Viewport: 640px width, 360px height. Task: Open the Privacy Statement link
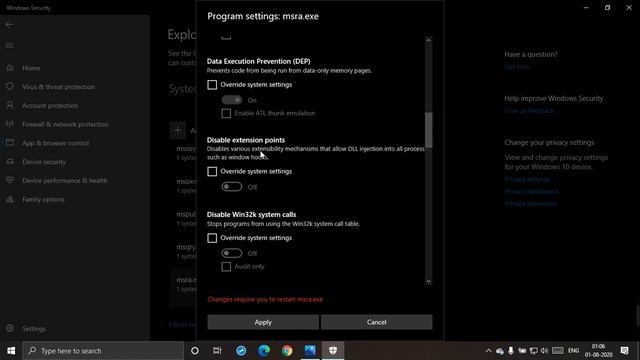click(x=530, y=204)
